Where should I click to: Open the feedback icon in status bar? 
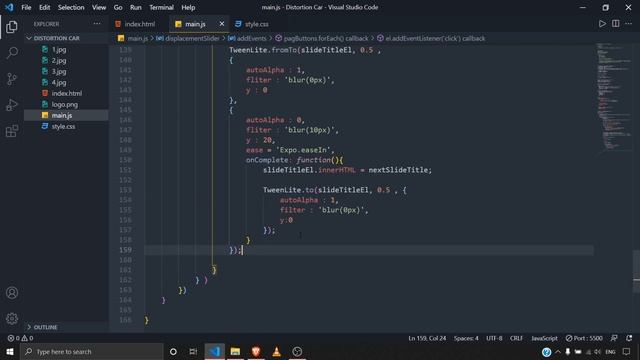[614, 338]
